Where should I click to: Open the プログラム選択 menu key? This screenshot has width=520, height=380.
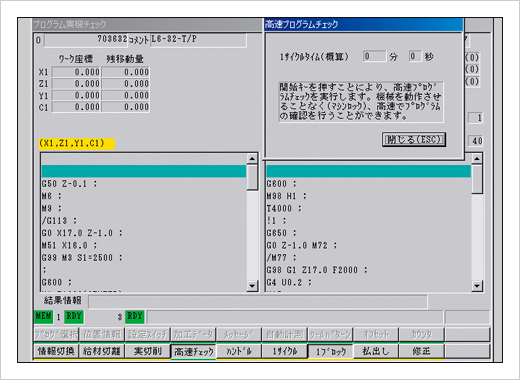[56, 334]
